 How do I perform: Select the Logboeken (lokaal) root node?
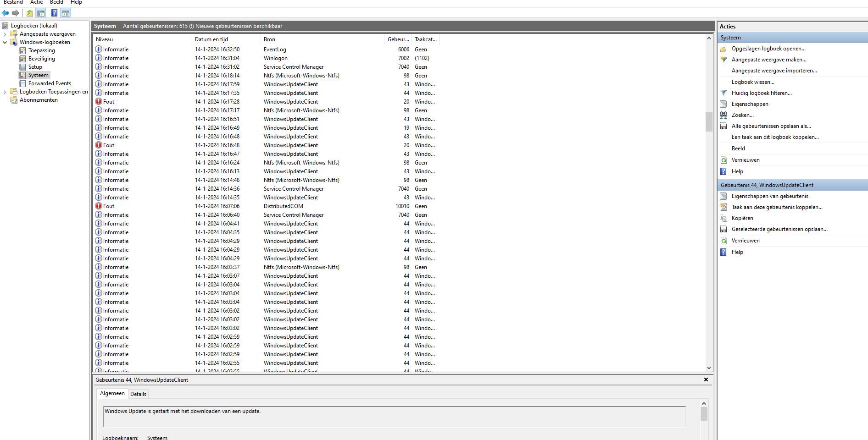[34, 26]
